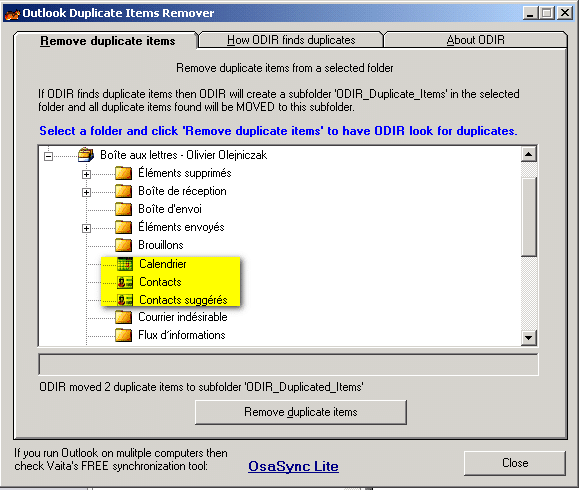Minimize the Outlook Duplicate Items Remover window
This screenshot has height=490, width=579.
tap(530, 14)
